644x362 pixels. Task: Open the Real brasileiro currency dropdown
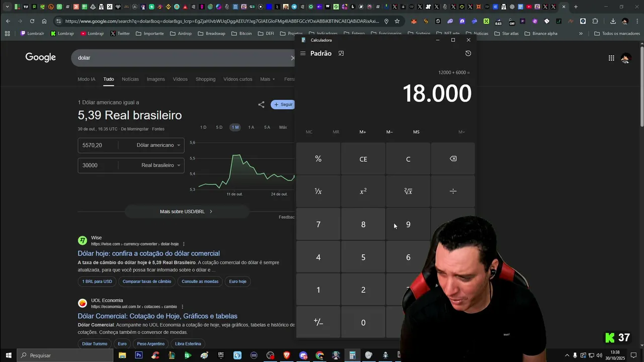[x=160, y=165]
